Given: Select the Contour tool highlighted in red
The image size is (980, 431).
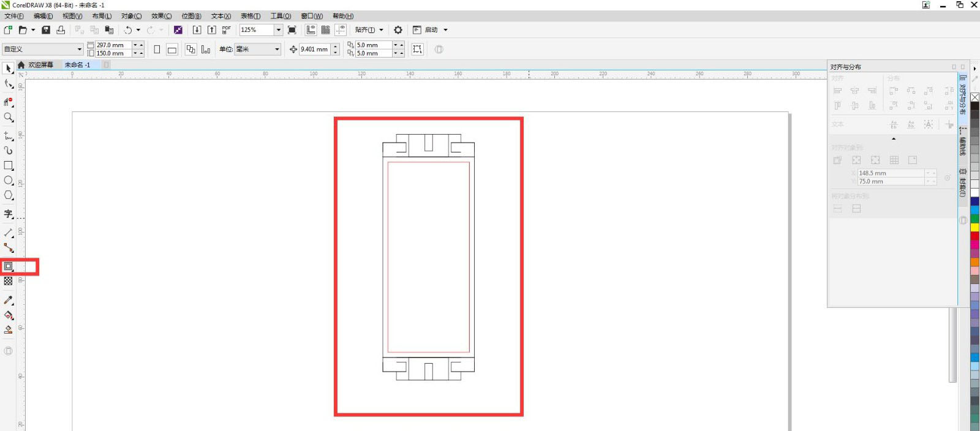Looking at the screenshot, I should click(x=9, y=266).
